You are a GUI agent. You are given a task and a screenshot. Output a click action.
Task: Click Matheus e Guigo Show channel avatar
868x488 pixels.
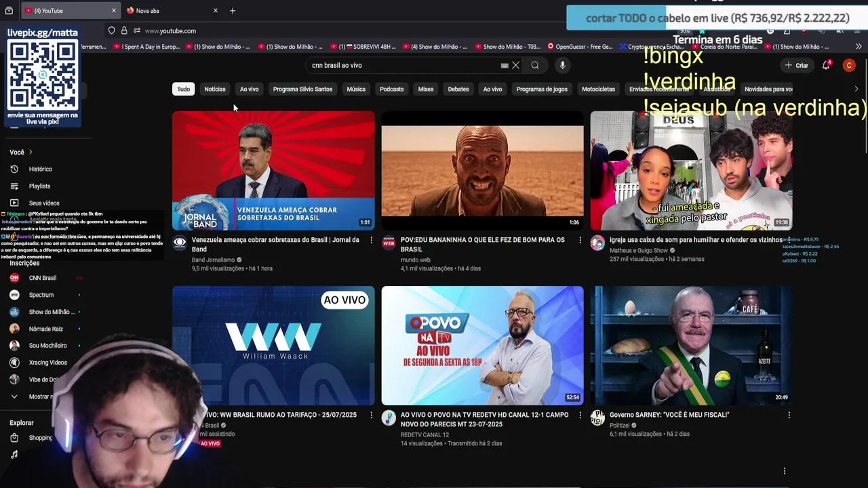[597, 243]
